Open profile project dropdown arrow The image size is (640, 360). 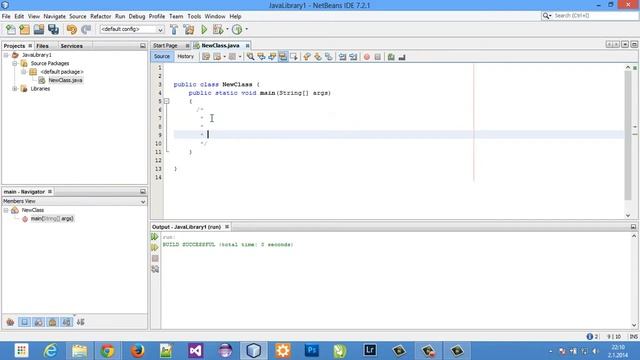tap(247, 29)
